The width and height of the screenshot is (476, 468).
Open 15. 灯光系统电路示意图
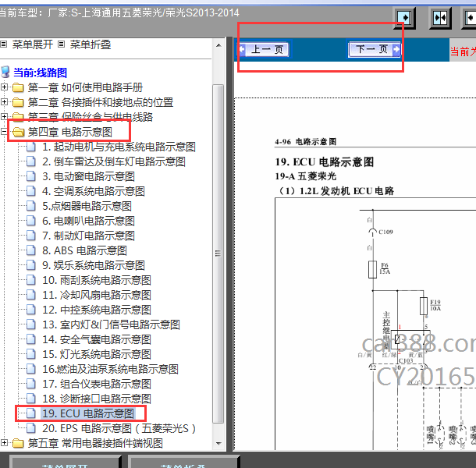pyautogui.click(x=97, y=354)
